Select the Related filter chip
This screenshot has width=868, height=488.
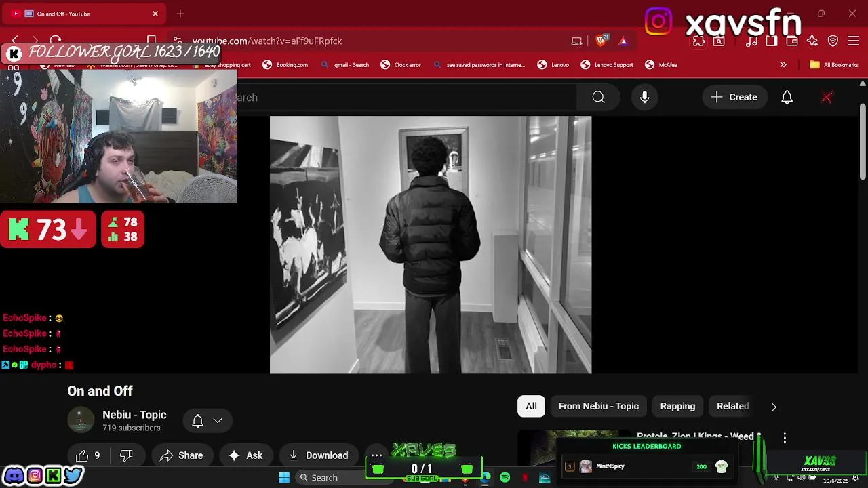pos(732,406)
